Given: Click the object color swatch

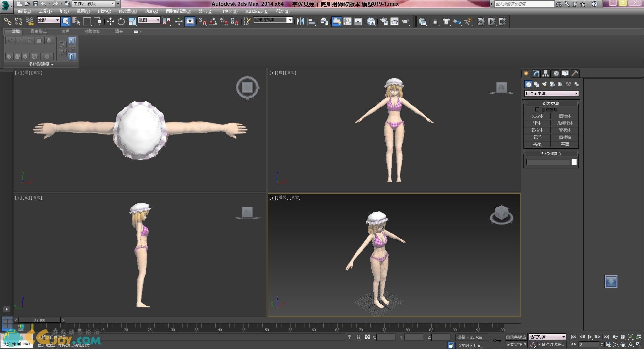Looking at the screenshot, I should click(574, 162).
